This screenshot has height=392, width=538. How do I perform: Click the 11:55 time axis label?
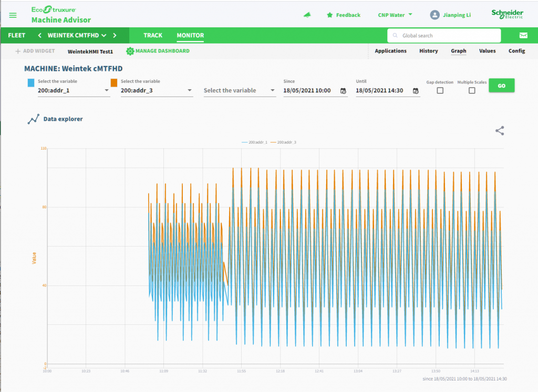241,371
